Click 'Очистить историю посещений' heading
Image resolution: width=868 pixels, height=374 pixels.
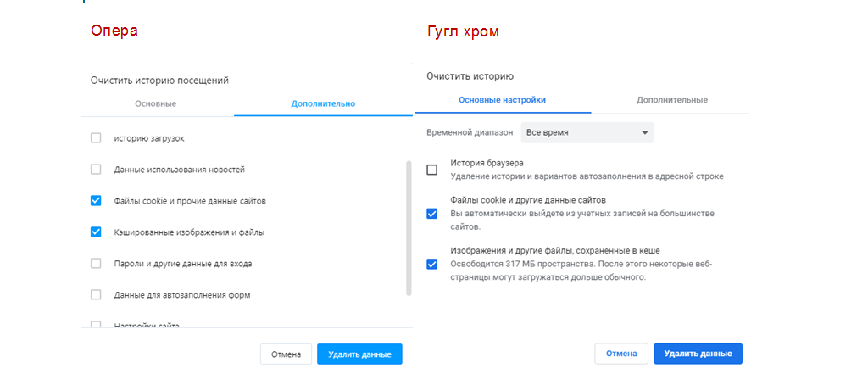point(159,81)
